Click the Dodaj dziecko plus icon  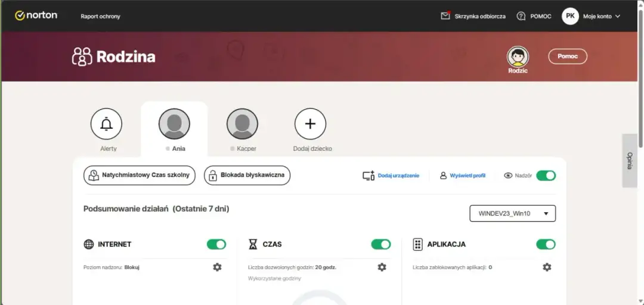tap(310, 124)
